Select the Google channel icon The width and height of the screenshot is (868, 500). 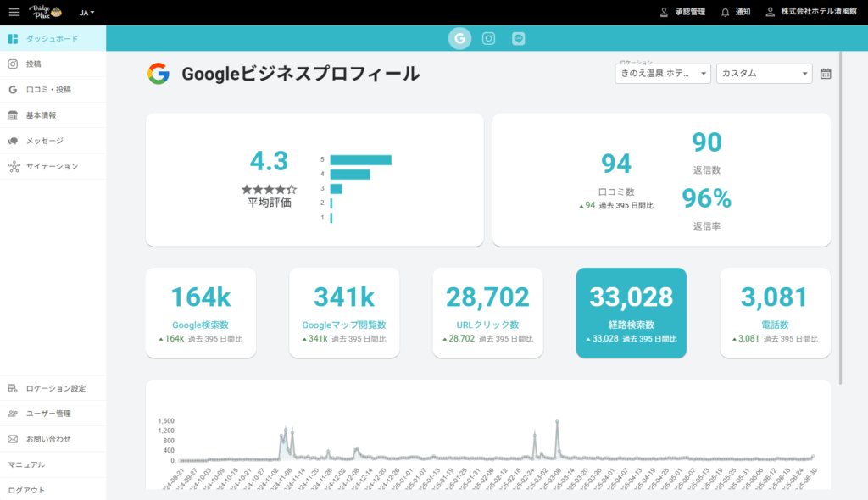click(459, 38)
